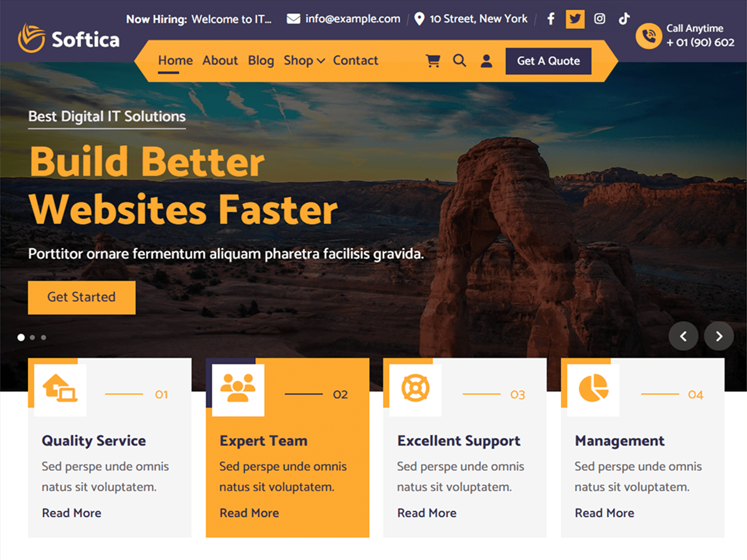
Task: Click the Twitter social icon
Action: (x=575, y=19)
